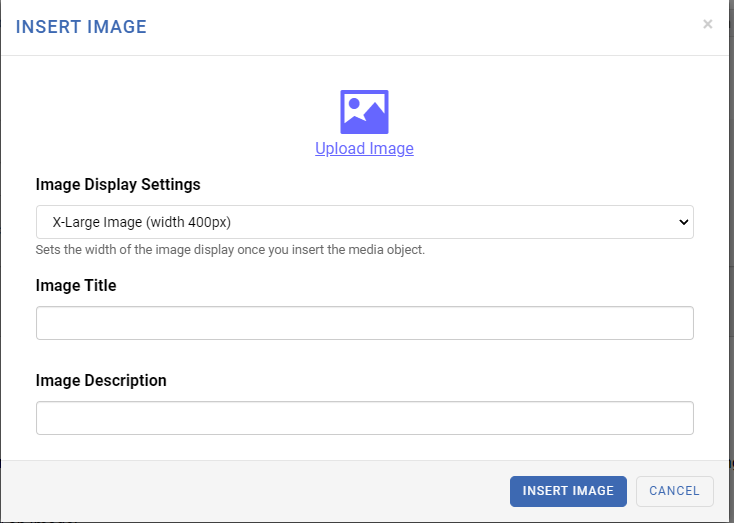734x523 pixels.
Task: Dismiss the dialog with the CANCEL button
Action: tap(675, 491)
